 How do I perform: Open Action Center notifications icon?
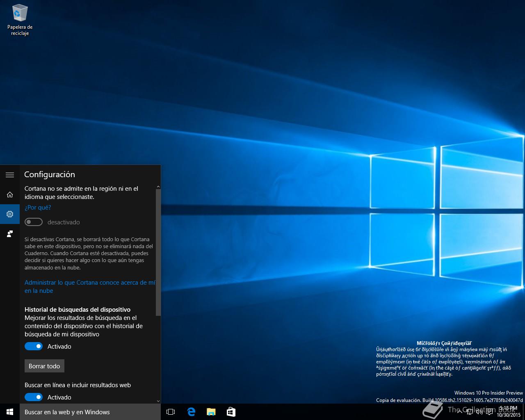[489, 412]
